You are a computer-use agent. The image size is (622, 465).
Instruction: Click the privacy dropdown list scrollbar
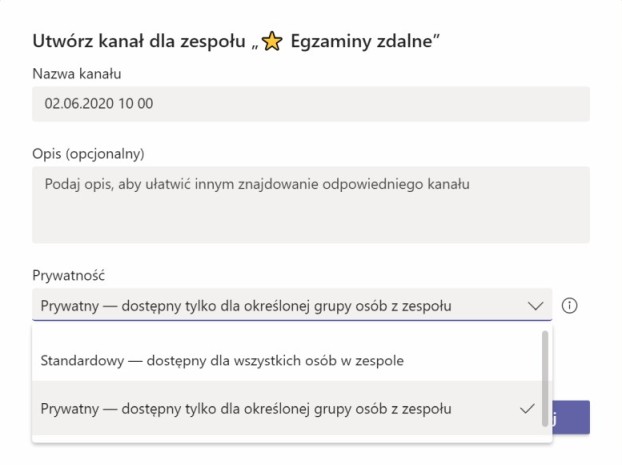(x=545, y=379)
